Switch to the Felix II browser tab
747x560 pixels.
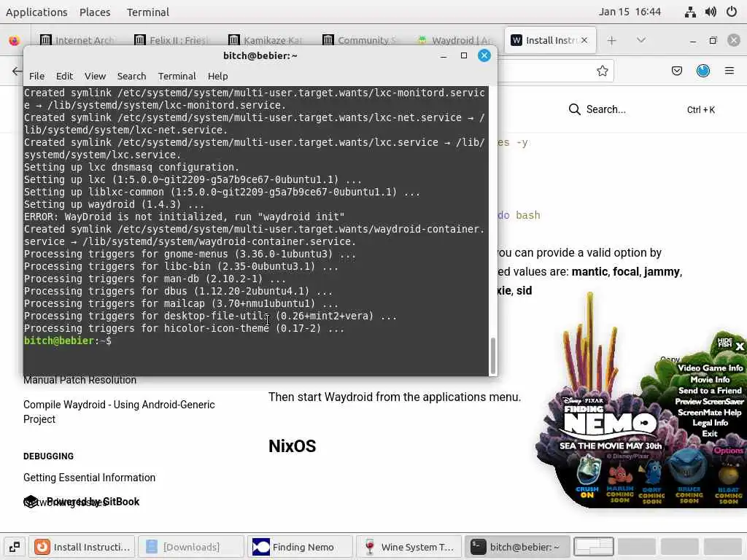(x=171, y=41)
